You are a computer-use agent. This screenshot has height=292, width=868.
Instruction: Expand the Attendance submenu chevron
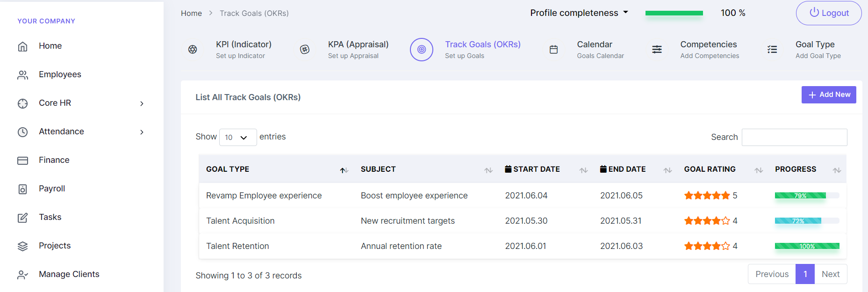[x=142, y=132]
